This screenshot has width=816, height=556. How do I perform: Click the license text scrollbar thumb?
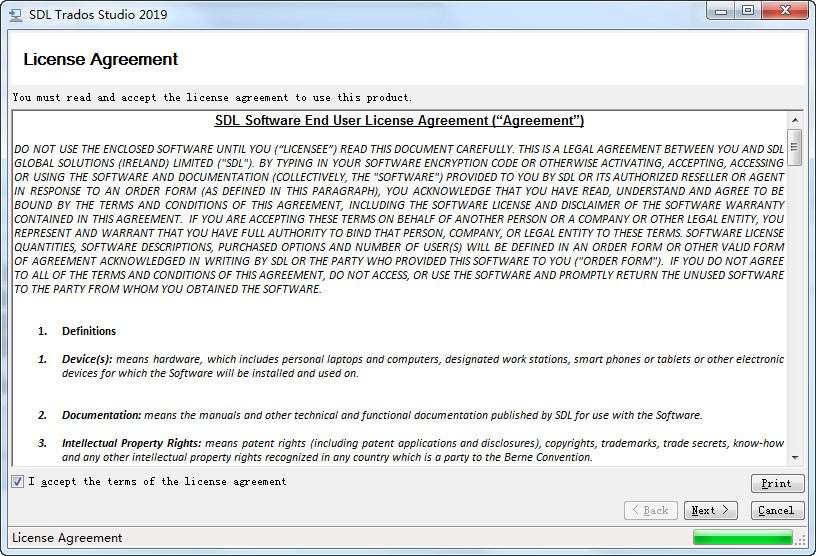[x=794, y=147]
